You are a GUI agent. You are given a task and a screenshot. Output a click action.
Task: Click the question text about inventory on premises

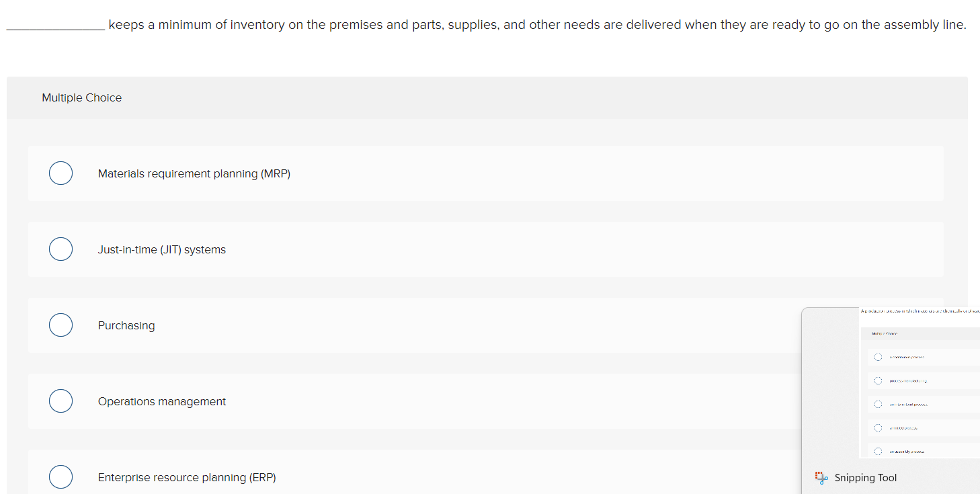click(x=471, y=24)
